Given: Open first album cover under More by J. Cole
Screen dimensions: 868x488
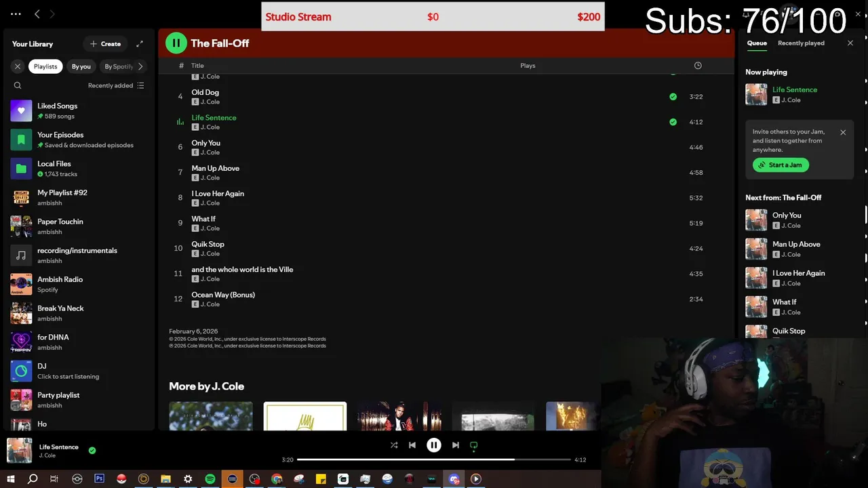Looking at the screenshot, I should click(211, 416).
